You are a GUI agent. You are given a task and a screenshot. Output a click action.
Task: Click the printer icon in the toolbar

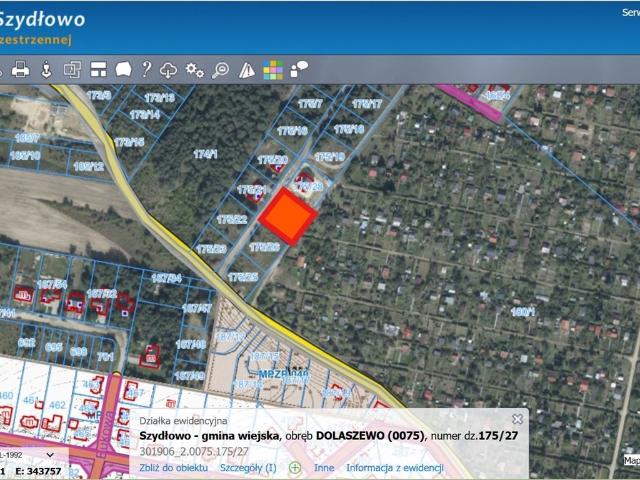coord(20,70)
